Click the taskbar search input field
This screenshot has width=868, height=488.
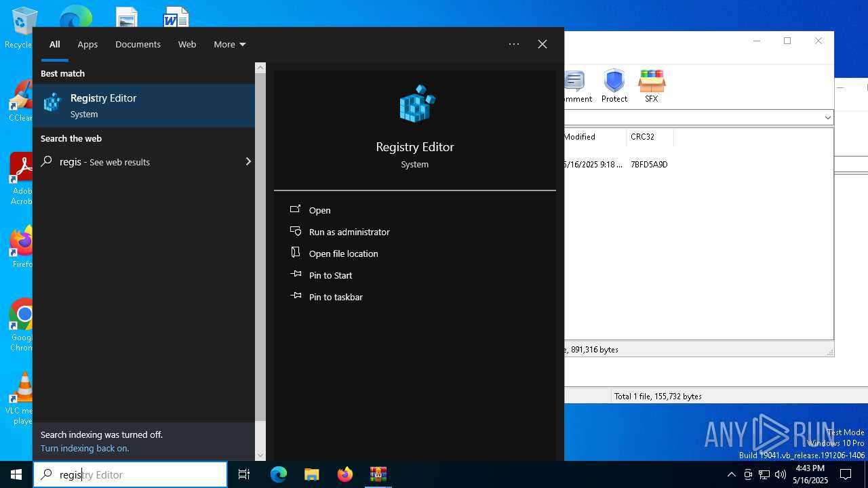pos(130,474)
